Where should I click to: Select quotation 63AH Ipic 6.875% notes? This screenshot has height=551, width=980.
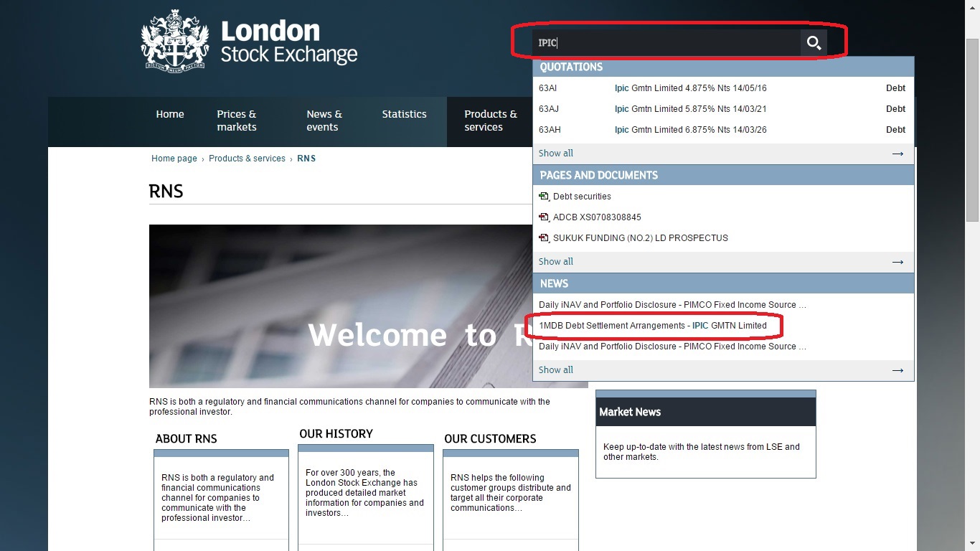[x=723, y=130]
